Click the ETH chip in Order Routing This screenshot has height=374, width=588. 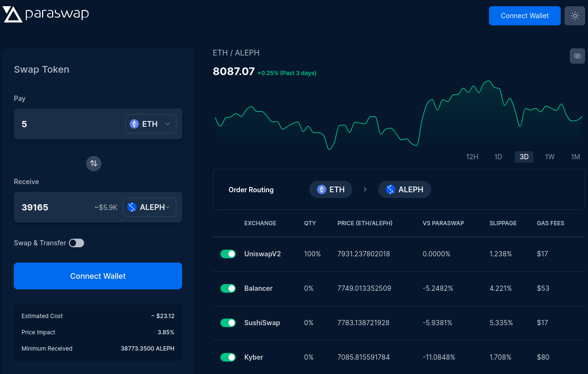pyautogui.click(x=331, y=189)
